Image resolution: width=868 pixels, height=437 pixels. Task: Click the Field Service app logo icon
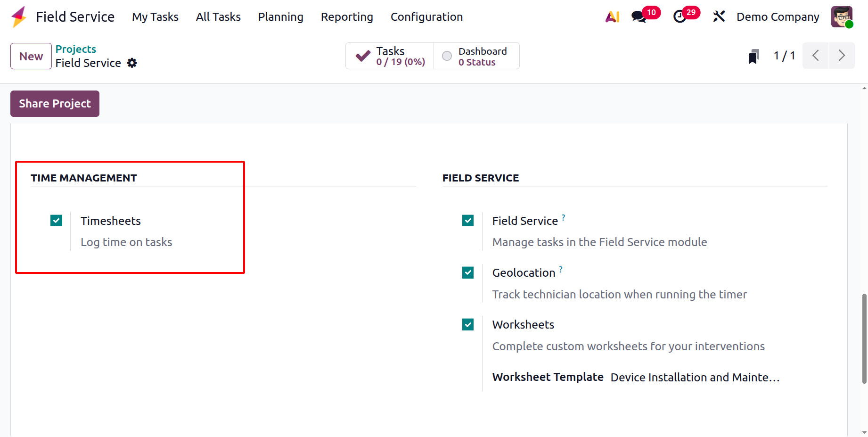pos(19,17)
